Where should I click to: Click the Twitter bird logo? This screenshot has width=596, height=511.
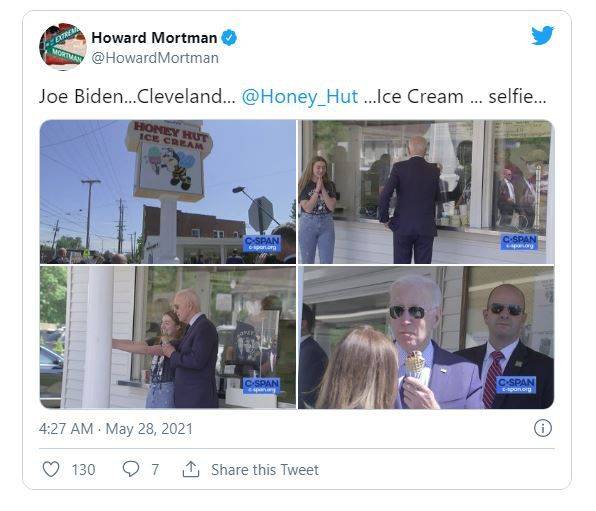(x=542, y=35)
